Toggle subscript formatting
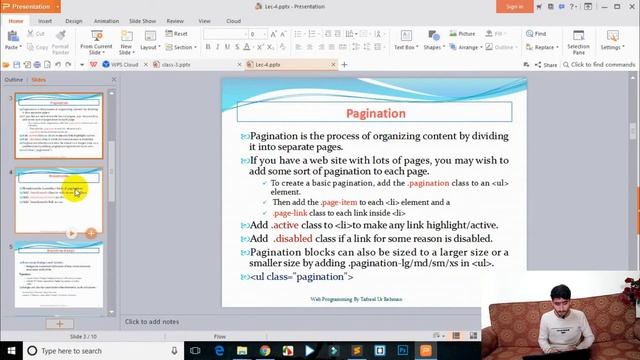This screenshot has width=640, height=360. point(270,47)
